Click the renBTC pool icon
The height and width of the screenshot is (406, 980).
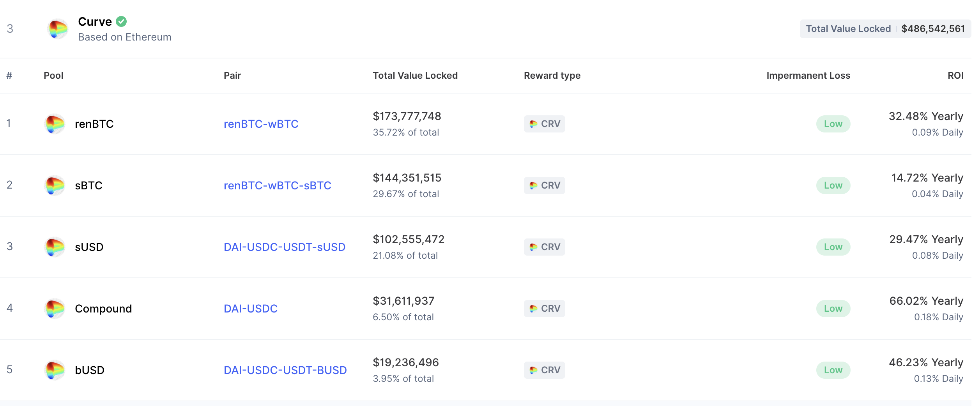[x=55, y=124]
